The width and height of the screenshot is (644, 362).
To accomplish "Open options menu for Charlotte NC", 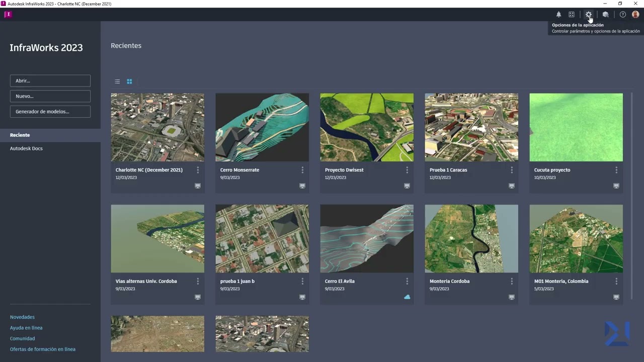I will (198, 170).
